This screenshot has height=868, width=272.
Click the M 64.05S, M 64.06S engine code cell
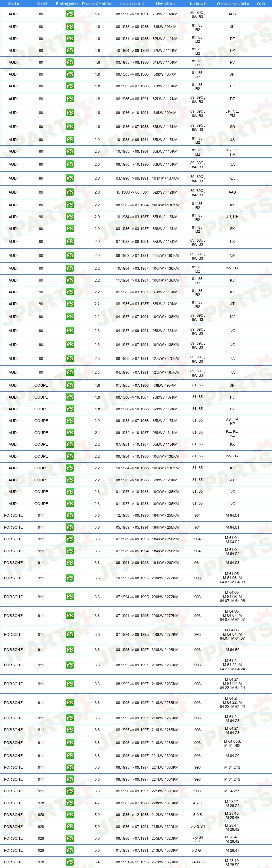tap(232, 743)
